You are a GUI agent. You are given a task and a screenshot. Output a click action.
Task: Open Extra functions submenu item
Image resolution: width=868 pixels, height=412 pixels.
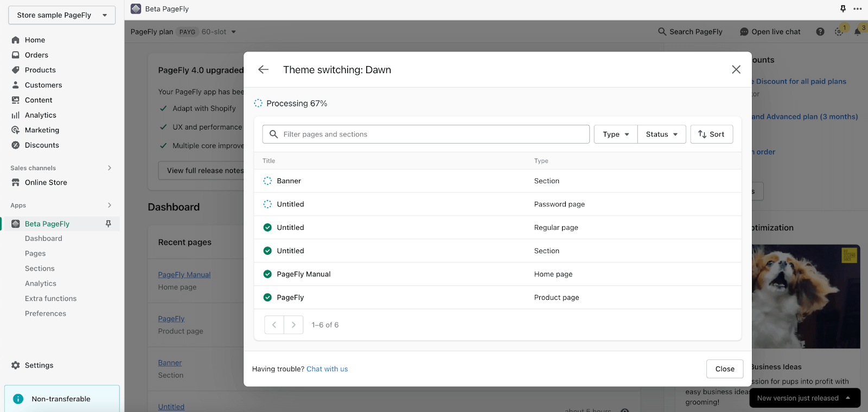coord(50,299)
